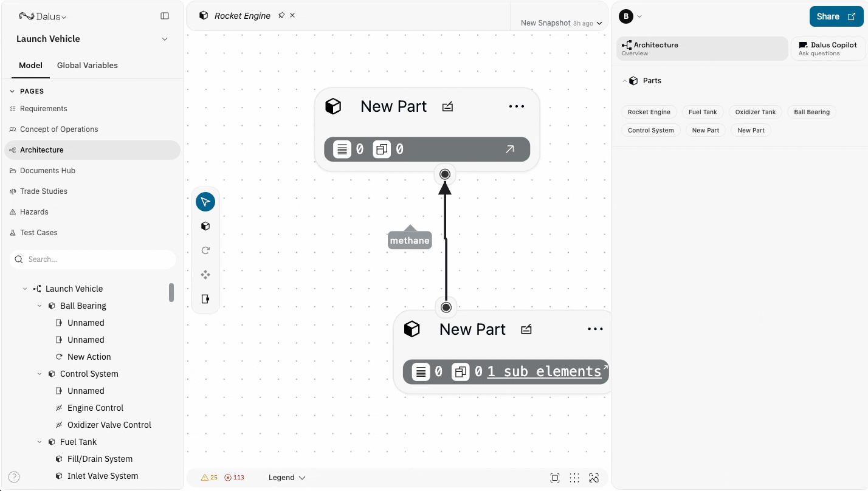
Task: Select New Action in the tree
Action: click(89, 357)
